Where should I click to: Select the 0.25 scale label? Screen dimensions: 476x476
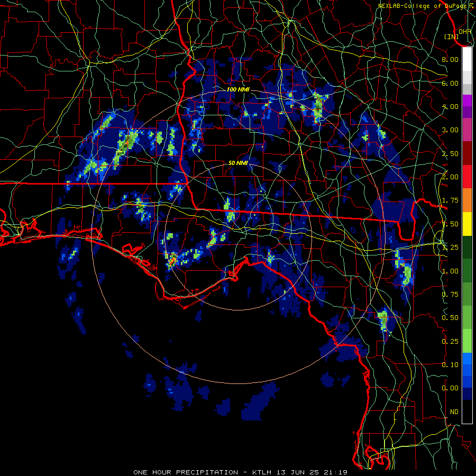[450, 342]
